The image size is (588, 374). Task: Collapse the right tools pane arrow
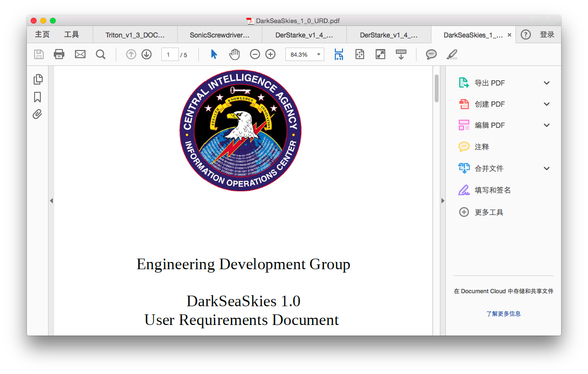coord(443,200)
